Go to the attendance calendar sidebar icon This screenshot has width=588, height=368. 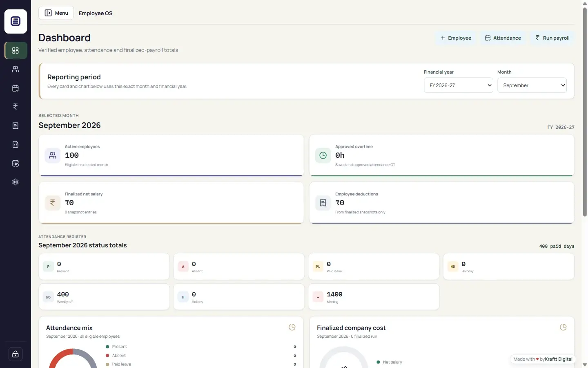click(x=16, y=88)
